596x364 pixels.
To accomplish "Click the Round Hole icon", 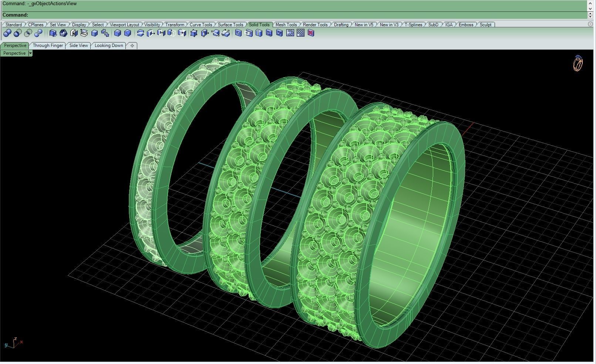I will pos(238,33).
